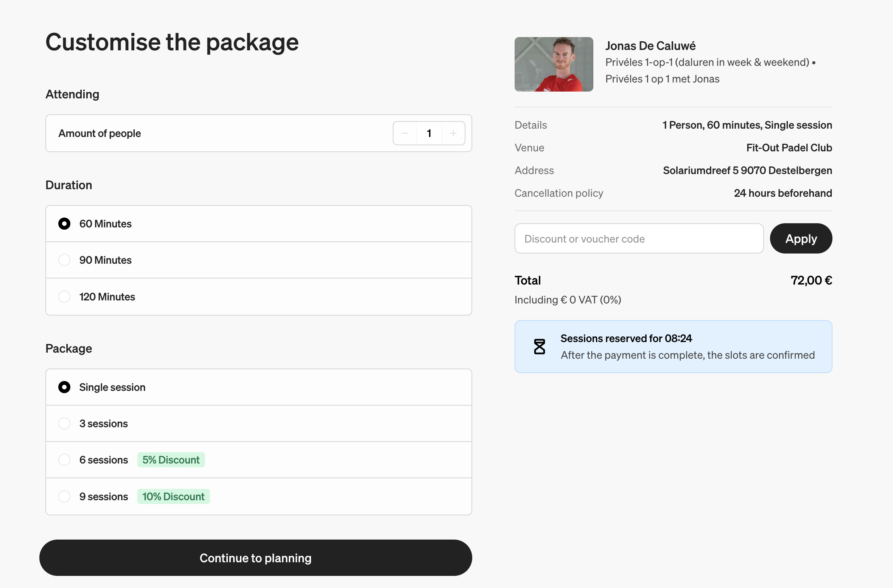Image resolution: width=893 pixels, height=588 pixels.
Task: Select the Single session package
Action: coord(64,387)
